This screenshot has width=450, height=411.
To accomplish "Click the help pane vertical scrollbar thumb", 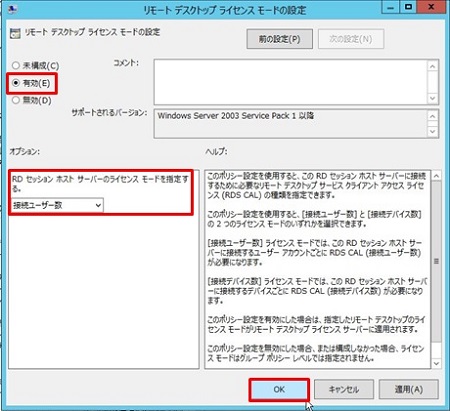I will pyautogui.click(x=436, y=261).
